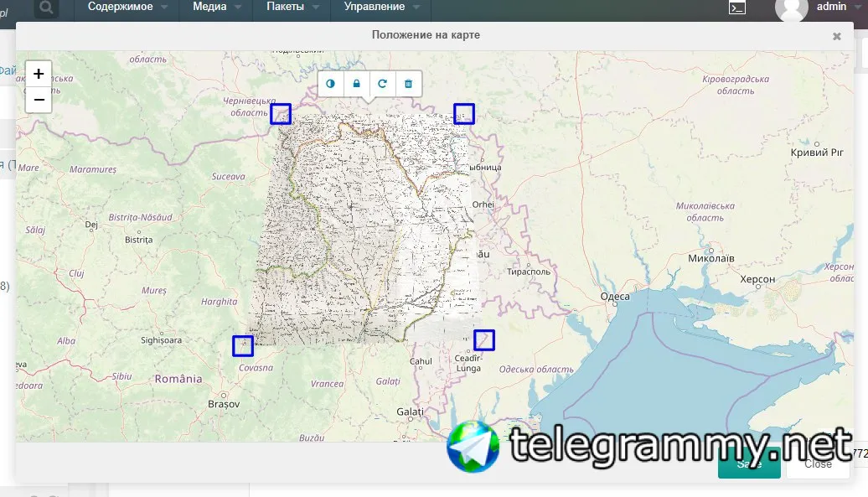
Task: Click Sibiu label on map
Action: (121, 376)
